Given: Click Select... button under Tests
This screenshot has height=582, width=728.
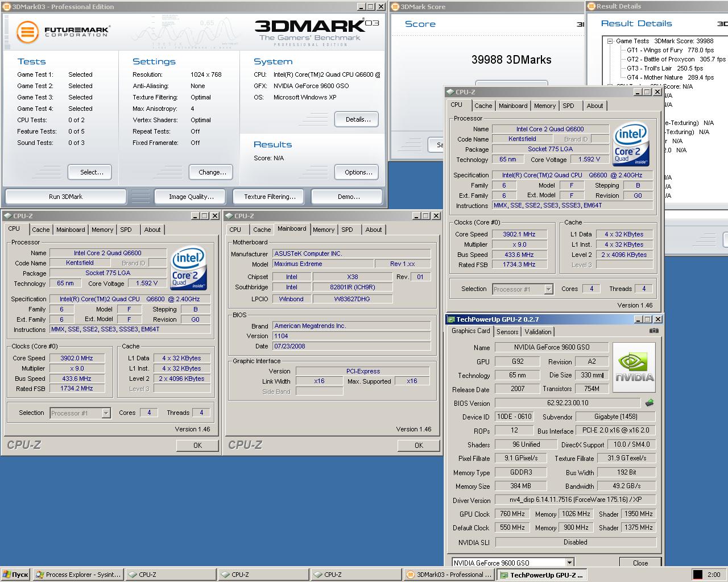Looking at the screenshot, I should tap(89, 172).
